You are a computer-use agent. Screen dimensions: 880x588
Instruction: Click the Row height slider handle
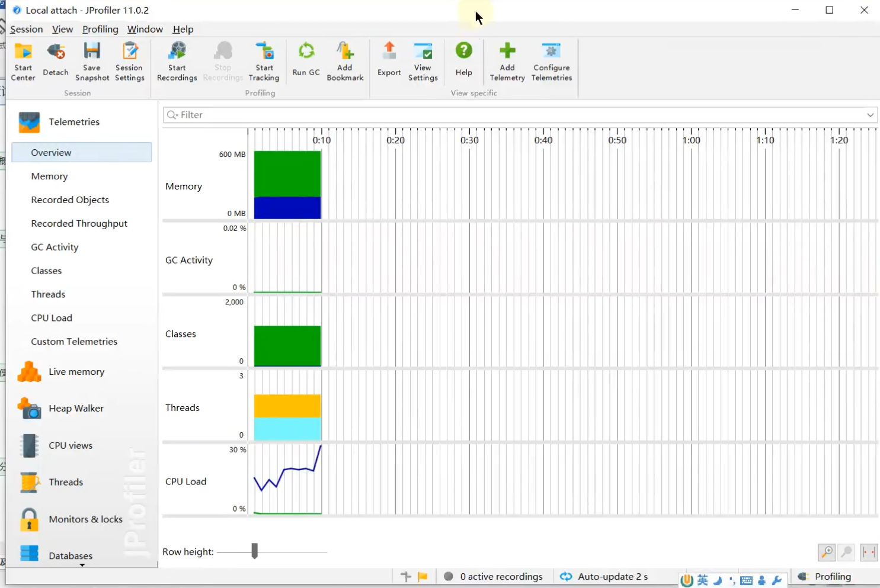(x=255, y=551)
